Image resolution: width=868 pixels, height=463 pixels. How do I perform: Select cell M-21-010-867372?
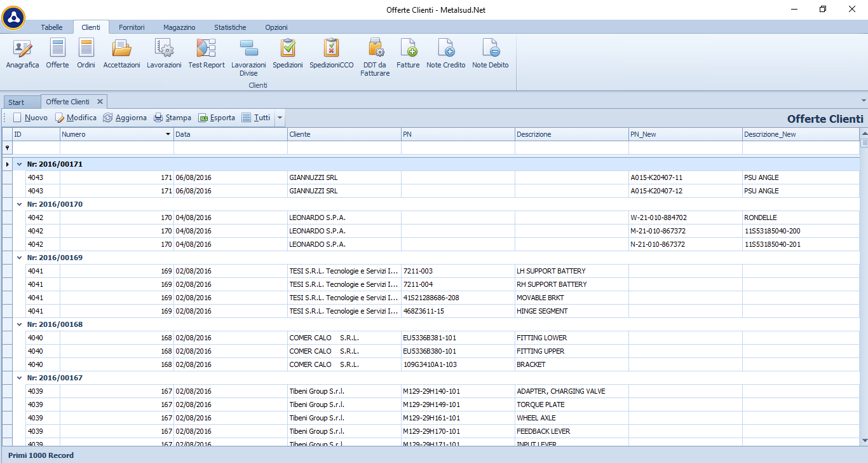coord(686,231)
